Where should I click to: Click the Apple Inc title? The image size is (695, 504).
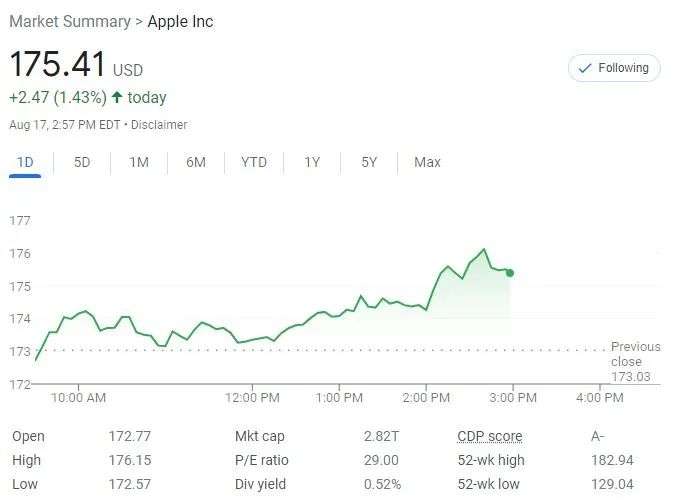coord(180,21)
